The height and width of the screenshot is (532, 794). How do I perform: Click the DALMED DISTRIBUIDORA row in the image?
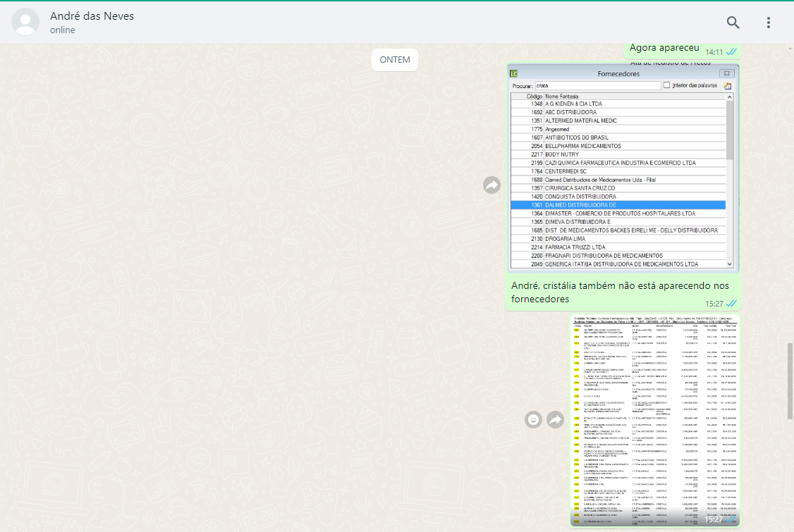[x=618, y=205]
